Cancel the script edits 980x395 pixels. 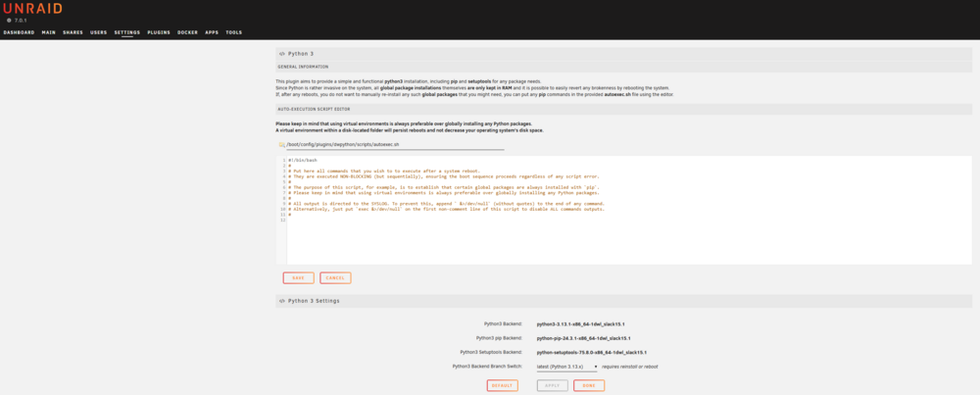[335, 278]
